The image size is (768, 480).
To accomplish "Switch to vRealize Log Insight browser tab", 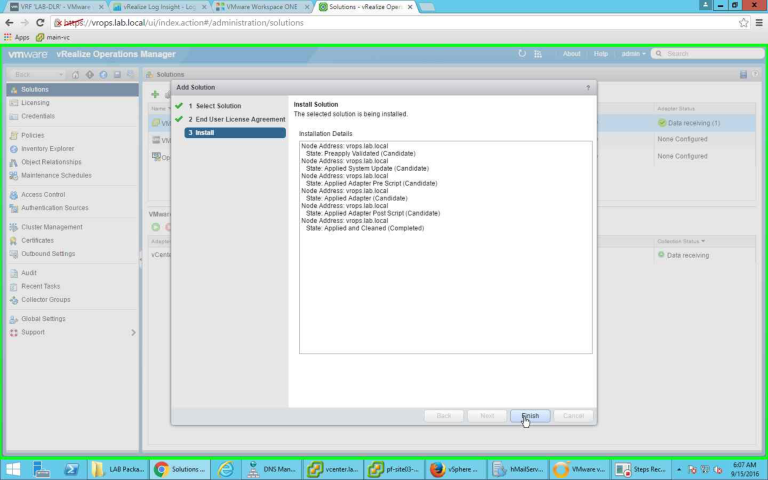I will point(159,7).
